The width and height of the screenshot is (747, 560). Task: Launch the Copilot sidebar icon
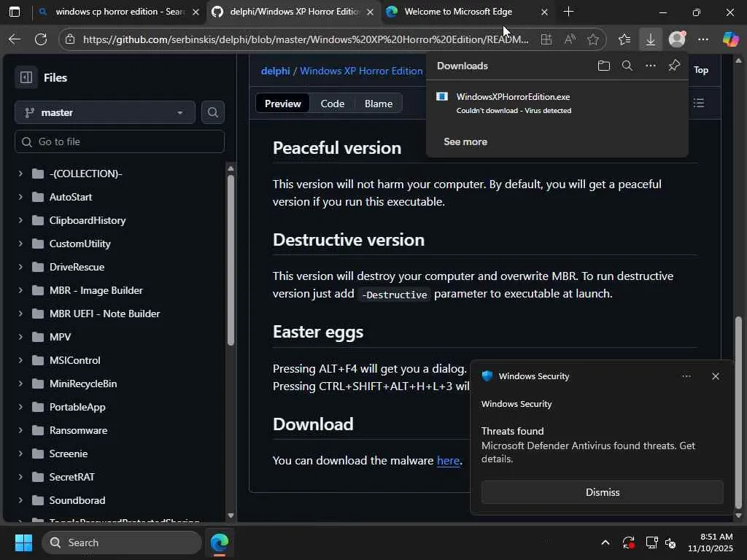(x=730, y=39)
